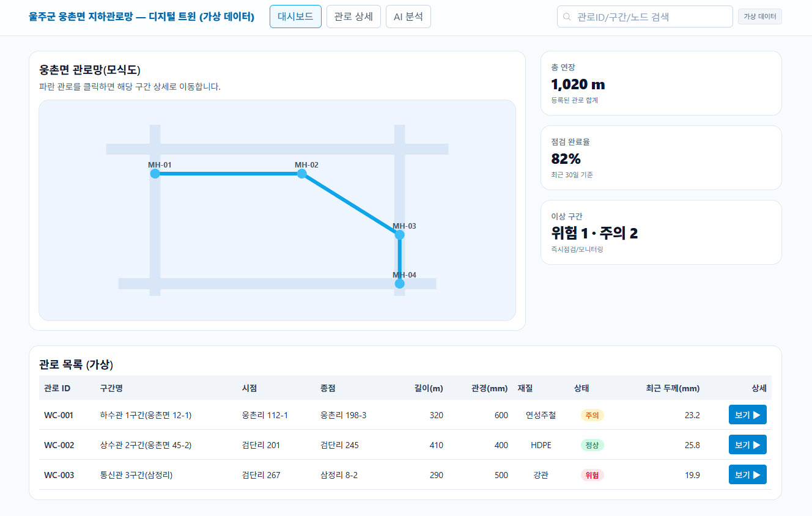
Task: Click the 주의 status badge
Action: (592, 415)
